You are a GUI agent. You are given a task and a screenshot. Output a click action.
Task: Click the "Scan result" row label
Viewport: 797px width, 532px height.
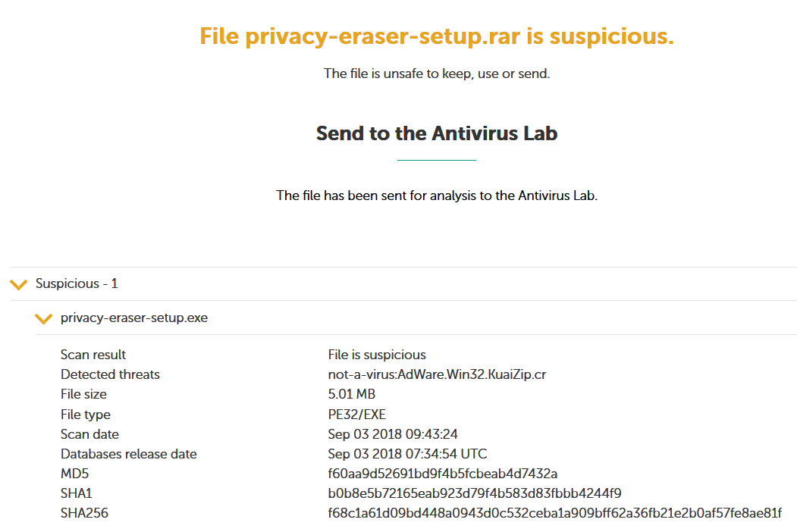tap(93, 355)
